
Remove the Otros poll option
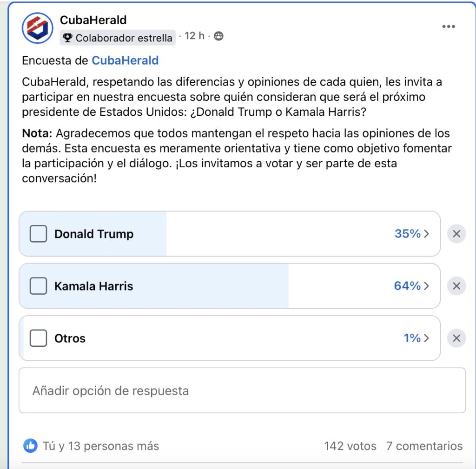click(x=456, y=338)
